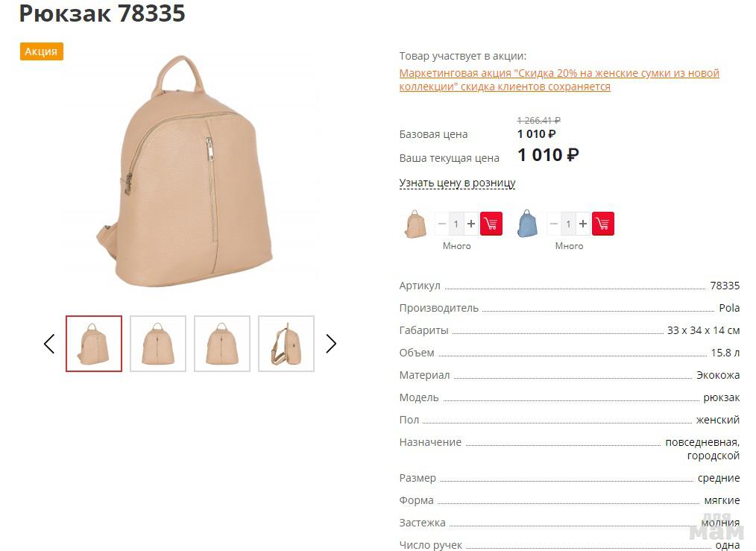Increase quantity of beige backpack
756x551 pixels.
471,224
